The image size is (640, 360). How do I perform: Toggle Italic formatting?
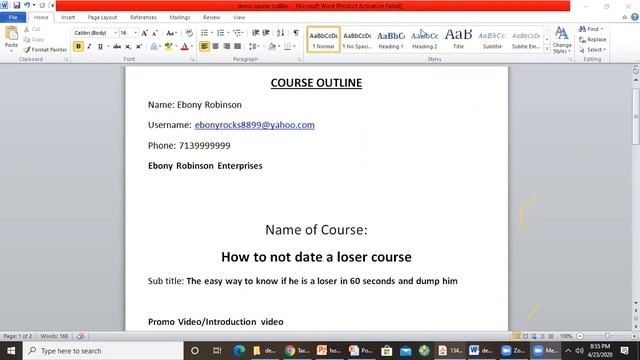point(89,47)
